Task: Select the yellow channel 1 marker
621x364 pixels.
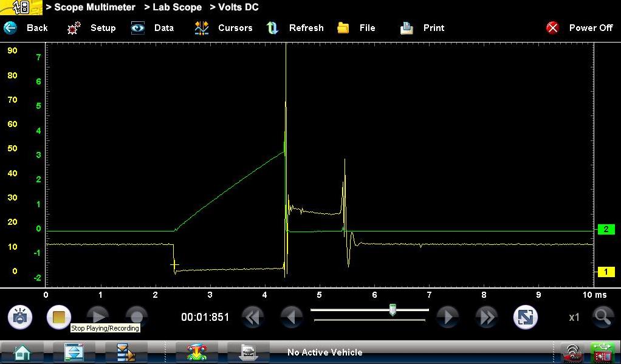Action: coord(606,272)
